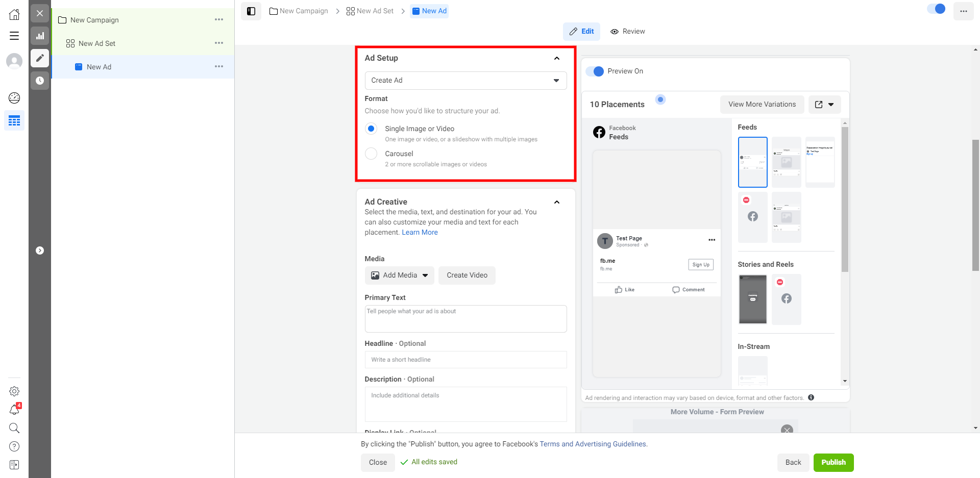Click the main page vertical scrollbar
The width and height of the screenshot is (980, 478).
(975, 205)
